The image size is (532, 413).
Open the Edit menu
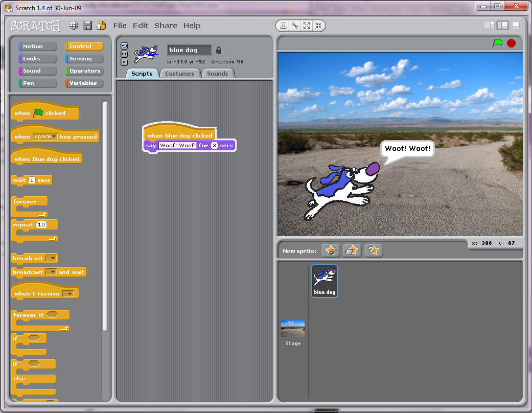pos(141,26)
